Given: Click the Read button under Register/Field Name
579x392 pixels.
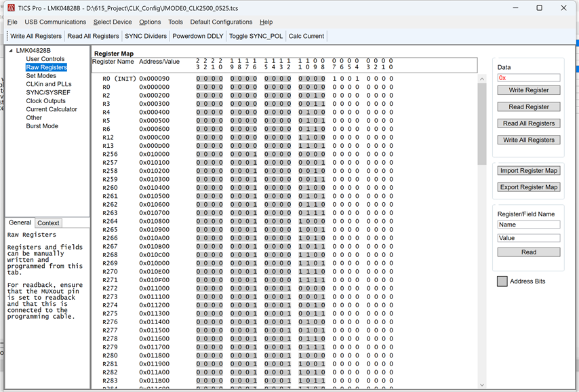Looking at the screenshot, I should click(528, 252).
